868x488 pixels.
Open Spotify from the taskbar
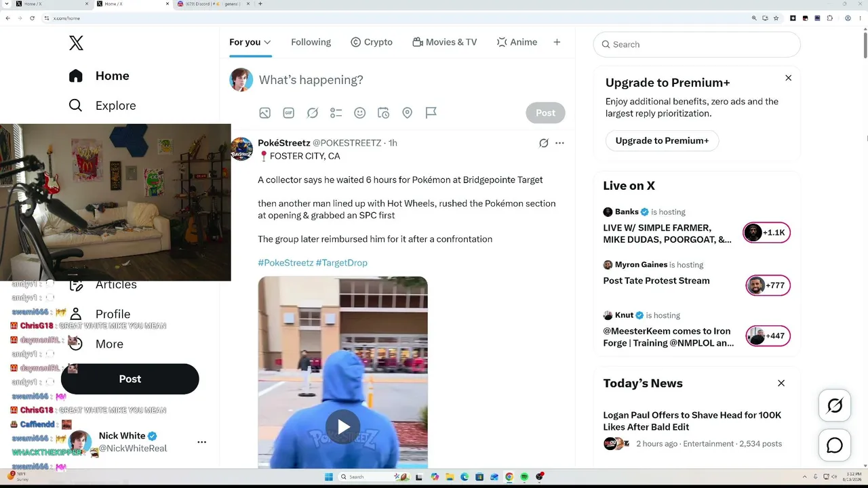[524, 476]
